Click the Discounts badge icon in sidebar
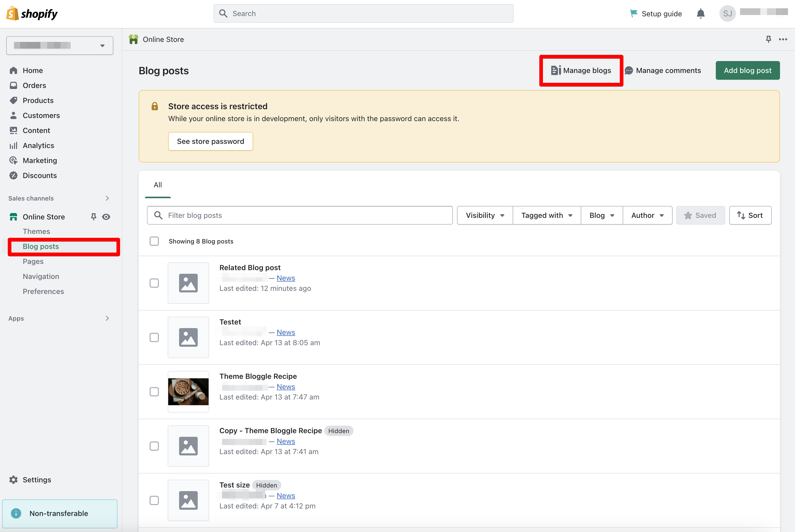Viewport: 795px width, 532px height. (13, 175)
